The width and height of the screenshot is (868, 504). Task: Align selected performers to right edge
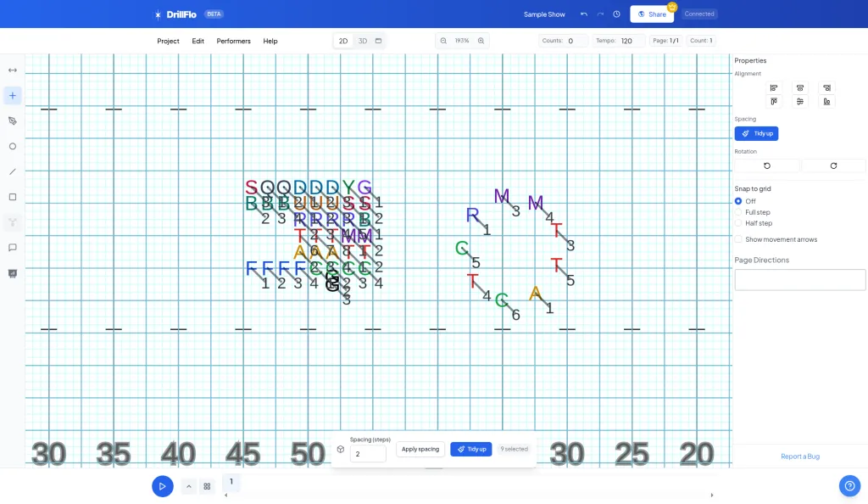pos(826,87)
